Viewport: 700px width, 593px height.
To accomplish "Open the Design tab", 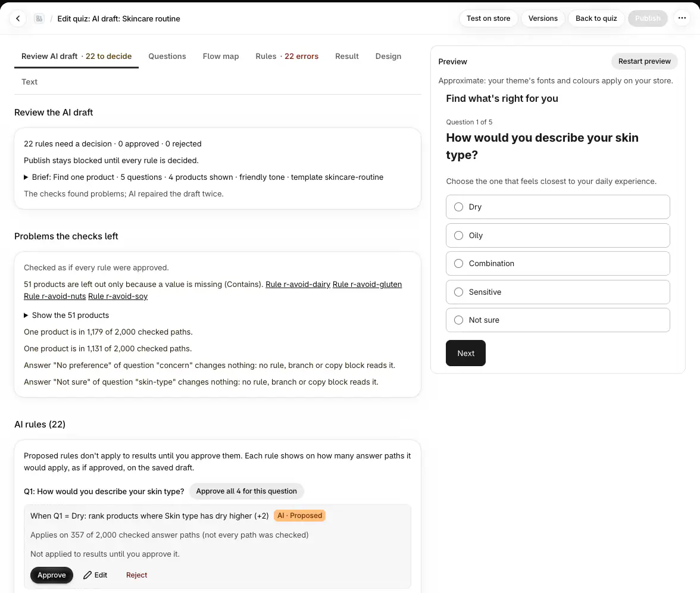I will 388,56.
